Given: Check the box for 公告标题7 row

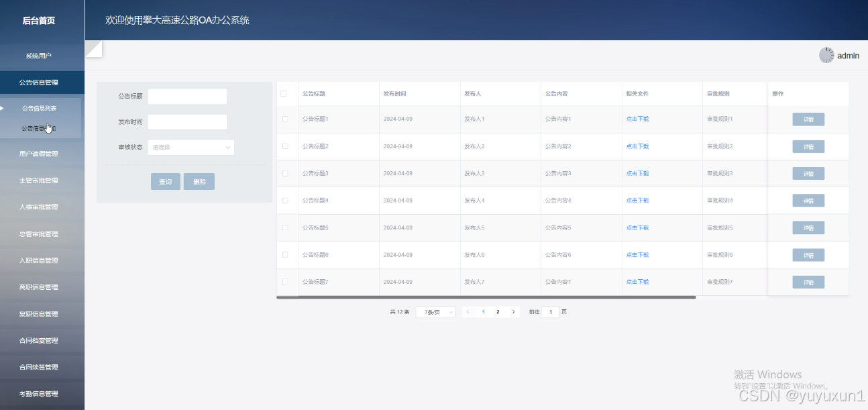Looking at the screenshot, I should click(286, 282).
